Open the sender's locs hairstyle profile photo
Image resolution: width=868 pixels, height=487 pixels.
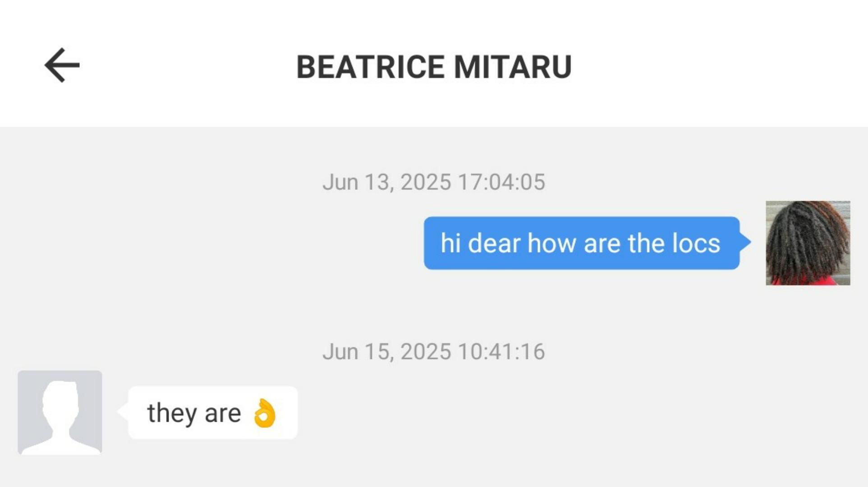808,243
